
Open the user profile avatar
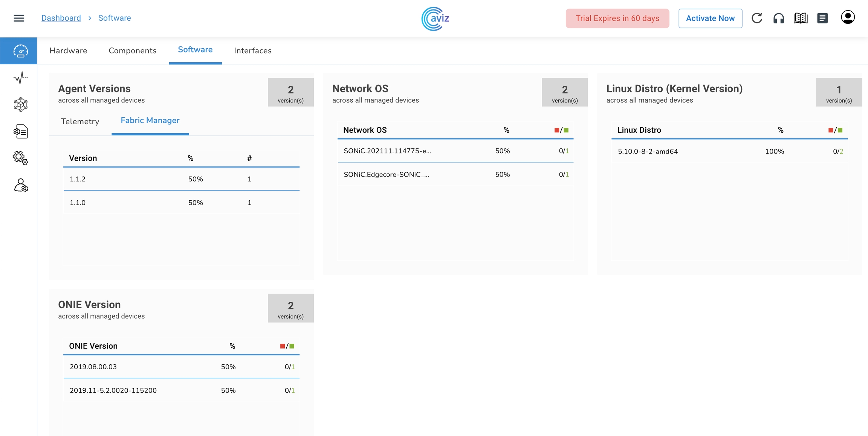(x=848, y=17)
